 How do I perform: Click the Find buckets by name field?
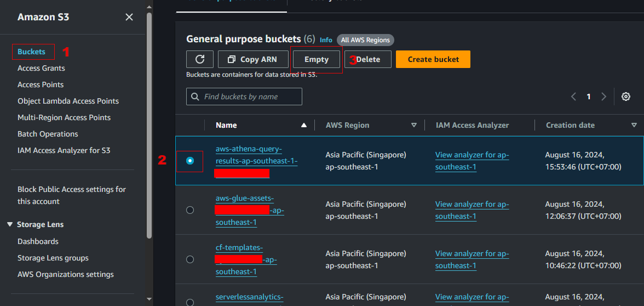(x=244, y=97)
